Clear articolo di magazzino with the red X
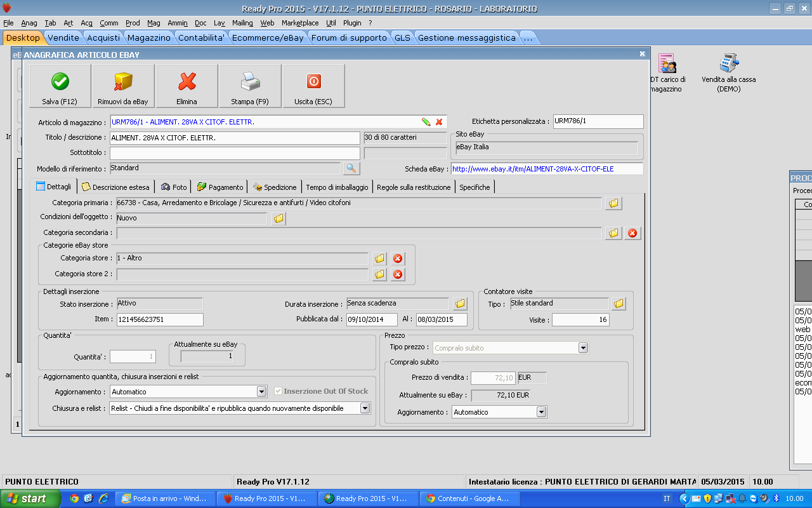The image size is (812, 508). pos(439,122)
